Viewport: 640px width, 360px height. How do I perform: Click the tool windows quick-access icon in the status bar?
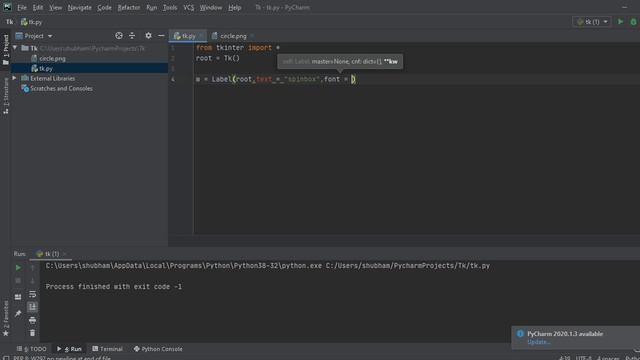click(6, 358)
